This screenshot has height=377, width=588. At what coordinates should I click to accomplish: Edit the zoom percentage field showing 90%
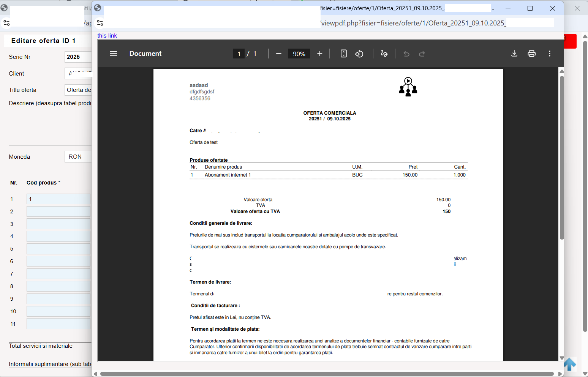coord(299,54)
